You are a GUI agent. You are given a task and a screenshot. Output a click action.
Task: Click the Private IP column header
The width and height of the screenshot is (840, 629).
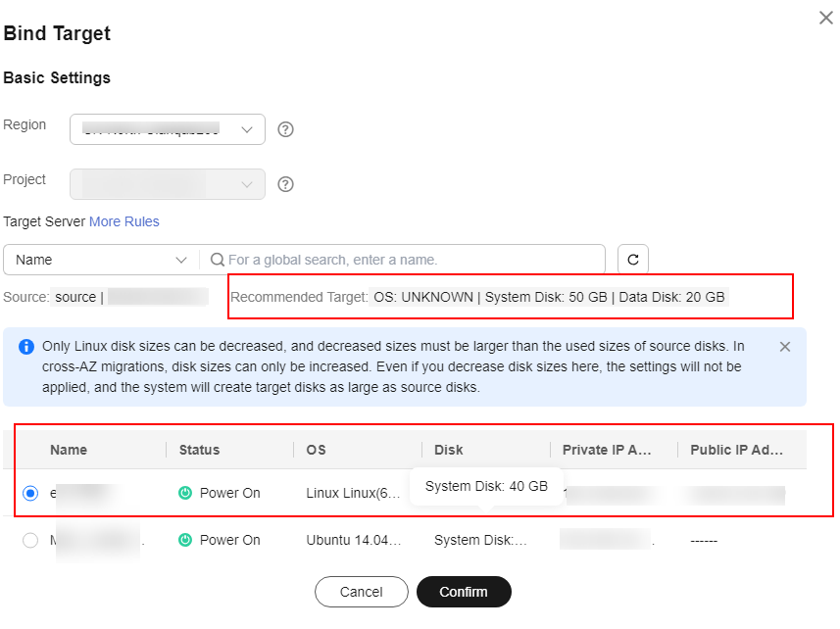click(607, 451)
